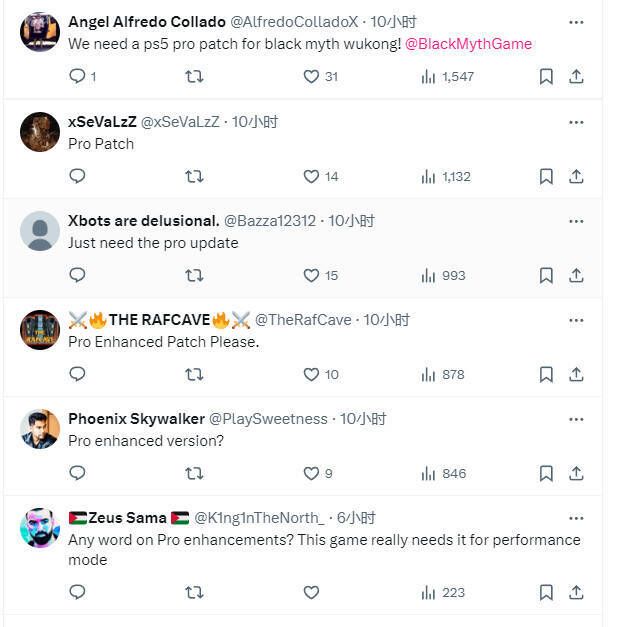
Task: Bookmark THE RAFCAVE's tweet
Action: pos(546,374)
